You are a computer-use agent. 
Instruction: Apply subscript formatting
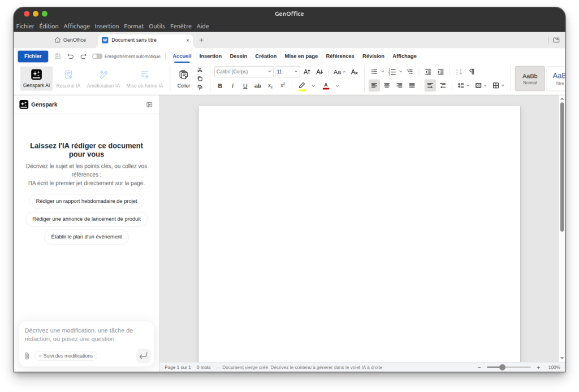click(x=270, y=86)
